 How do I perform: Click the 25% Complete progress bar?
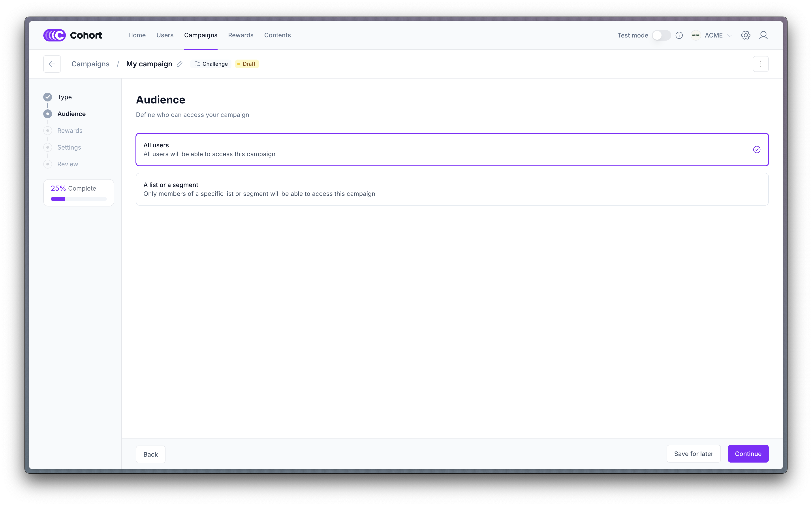(x=79, y=199)
